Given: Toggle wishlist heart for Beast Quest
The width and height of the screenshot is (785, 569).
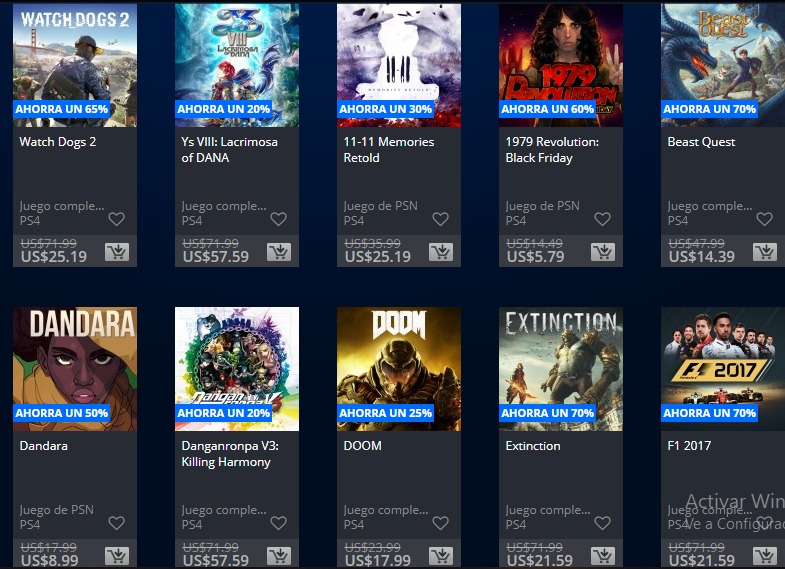Looking at the screenshot, I should click(764, 219).
